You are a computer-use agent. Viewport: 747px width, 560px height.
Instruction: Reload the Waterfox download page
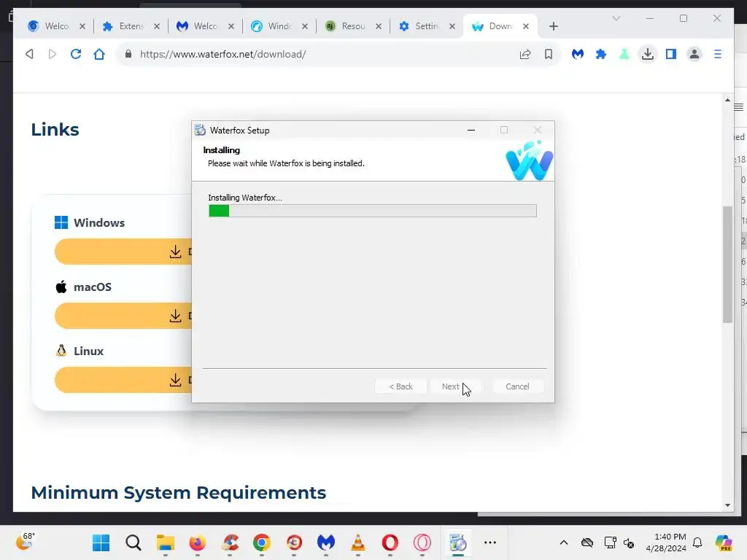click(x=76, y=54)
